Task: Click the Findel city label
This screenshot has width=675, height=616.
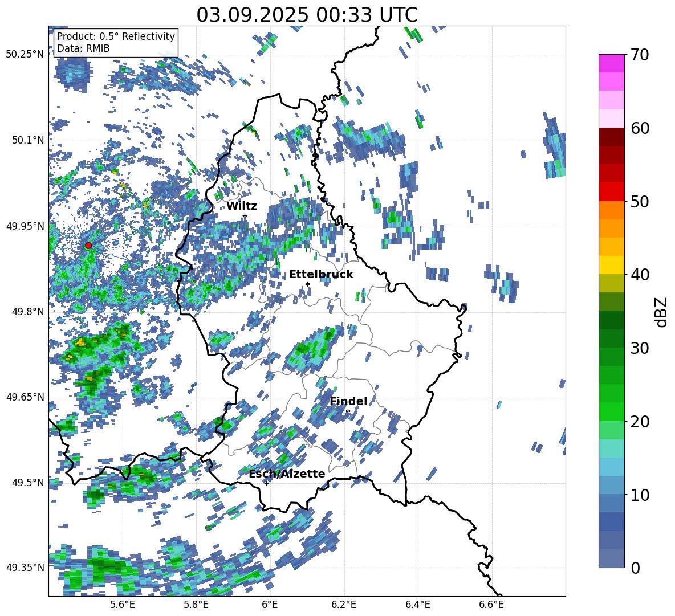Action: [348, 401]
